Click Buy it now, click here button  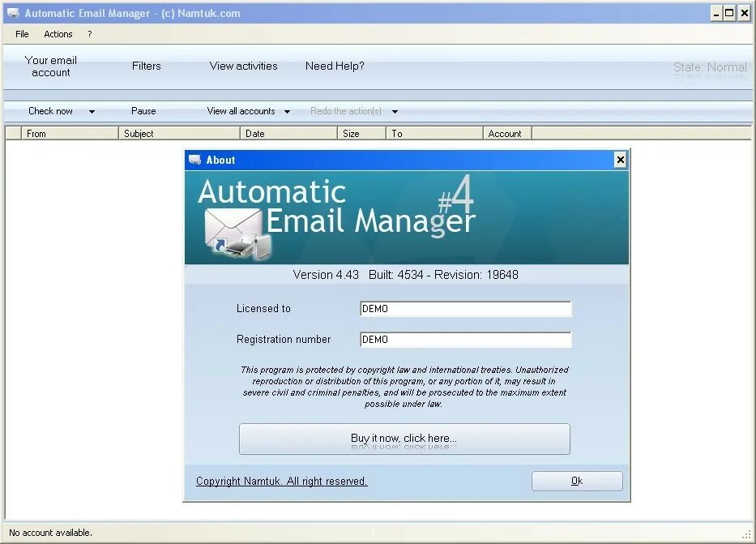tap(404, 439)
